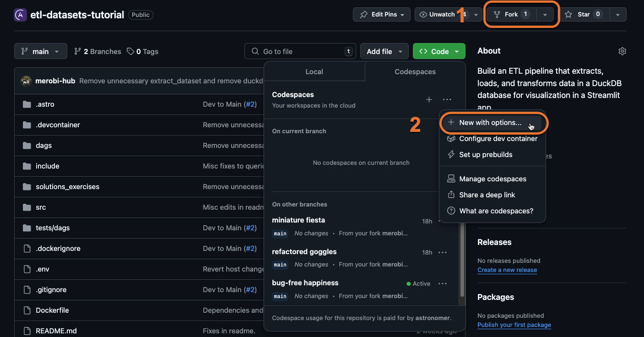Click the folder icon next to dags
Screen dimensions: 644x337
(x=27, y=145)
